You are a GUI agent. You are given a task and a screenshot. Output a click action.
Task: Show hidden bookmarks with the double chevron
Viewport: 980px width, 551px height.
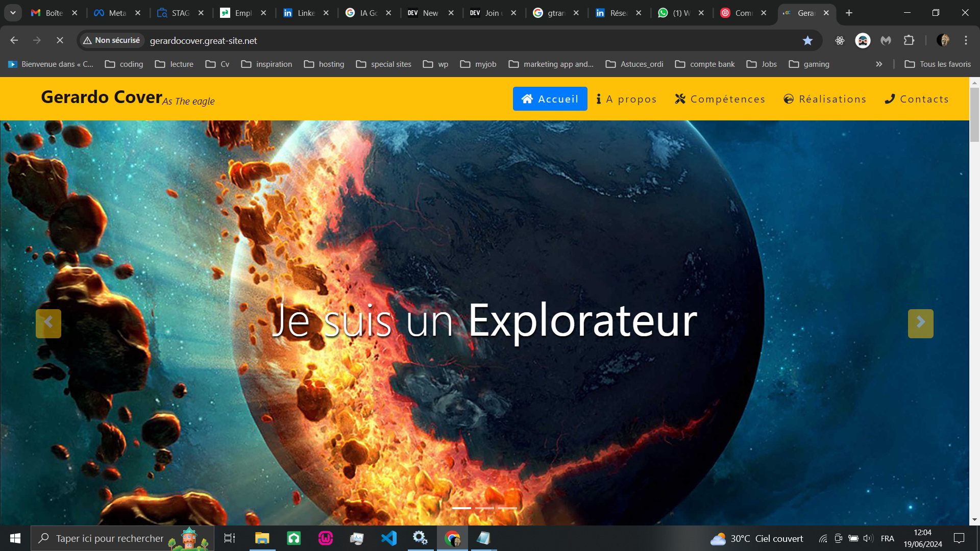(x=879, y=64)
